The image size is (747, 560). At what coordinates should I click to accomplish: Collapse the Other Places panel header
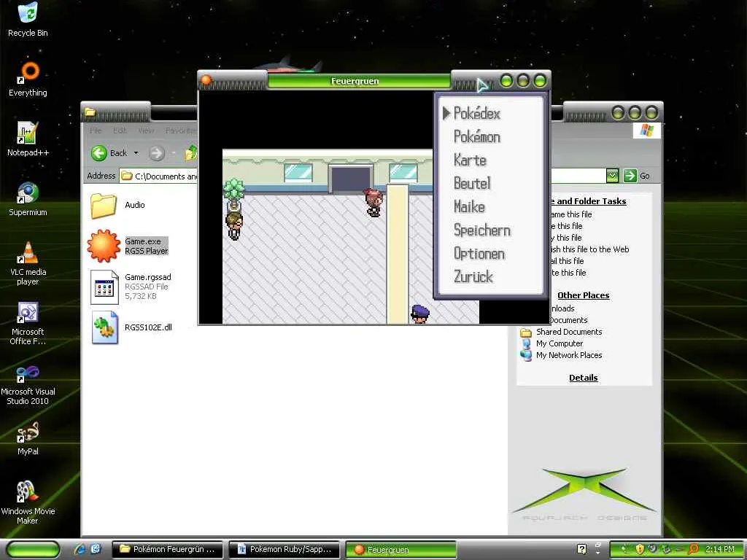pyautogui.click(x=583, y=295)
